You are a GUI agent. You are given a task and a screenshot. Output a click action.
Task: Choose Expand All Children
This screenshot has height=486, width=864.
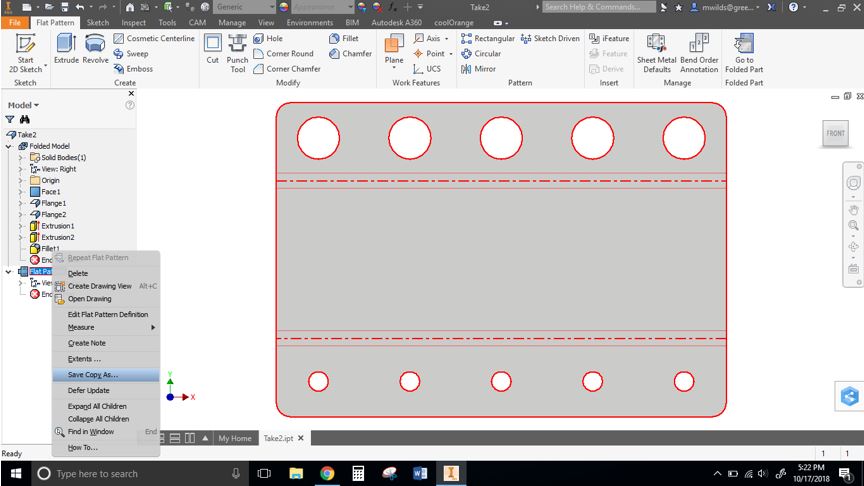[106, 406]
